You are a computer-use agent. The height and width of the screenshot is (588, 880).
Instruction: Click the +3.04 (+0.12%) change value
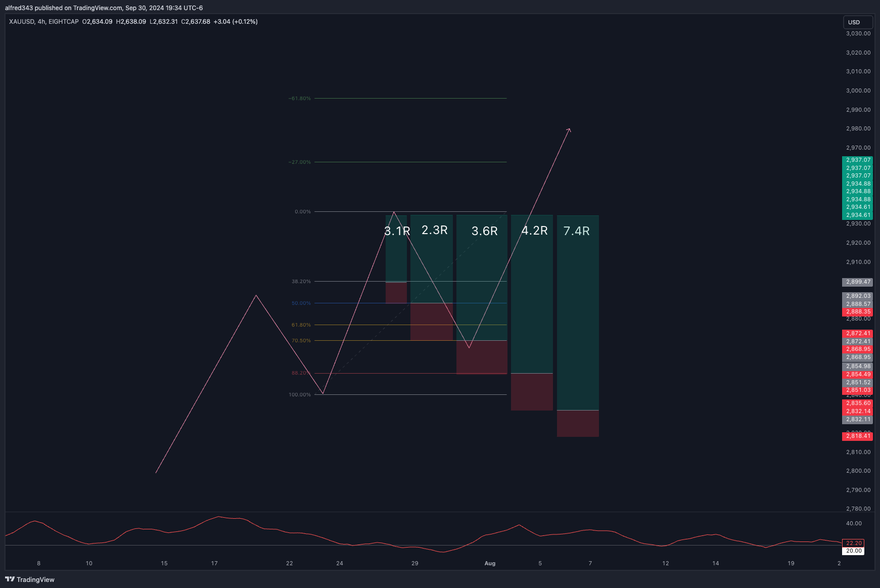[236, 22]
